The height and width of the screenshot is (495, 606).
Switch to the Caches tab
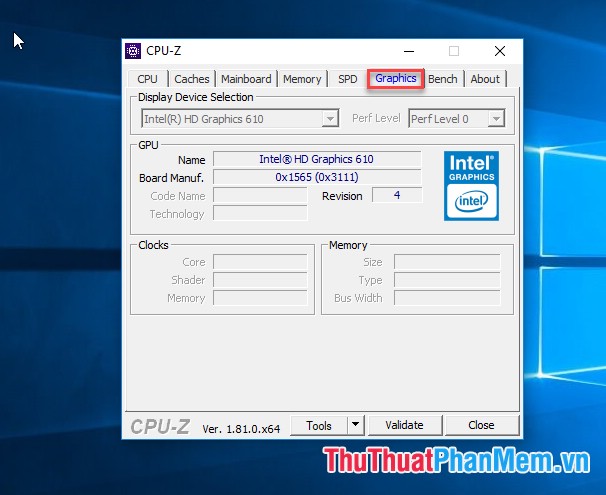pyautogui.click(x=192, y=79)
